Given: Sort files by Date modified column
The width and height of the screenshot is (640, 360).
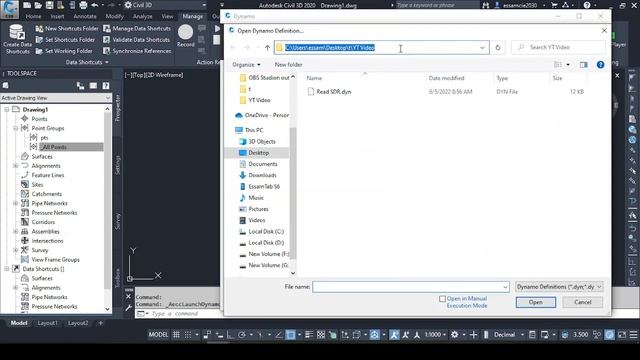Looking at the screenshot, I should [x=446, y=78].
